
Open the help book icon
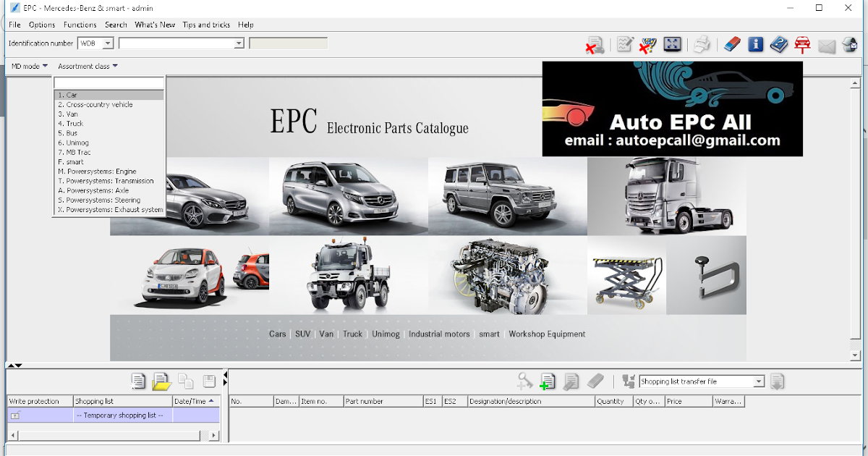780,44
